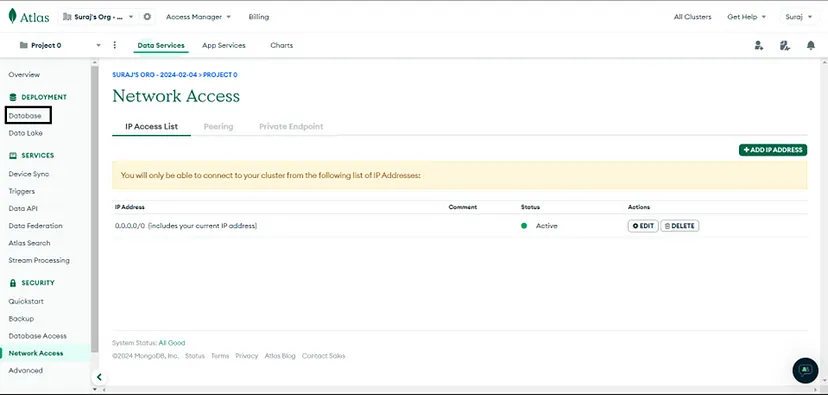Image resolution: width=828 pixels, height=395 pixels.
Task: Open All Clusters link
Action: tap(692, 17)
